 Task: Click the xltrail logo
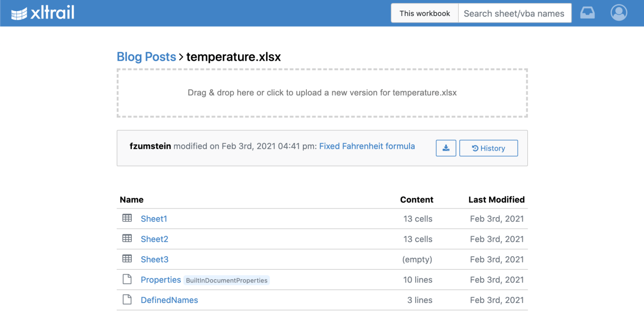tap(43, 13)
